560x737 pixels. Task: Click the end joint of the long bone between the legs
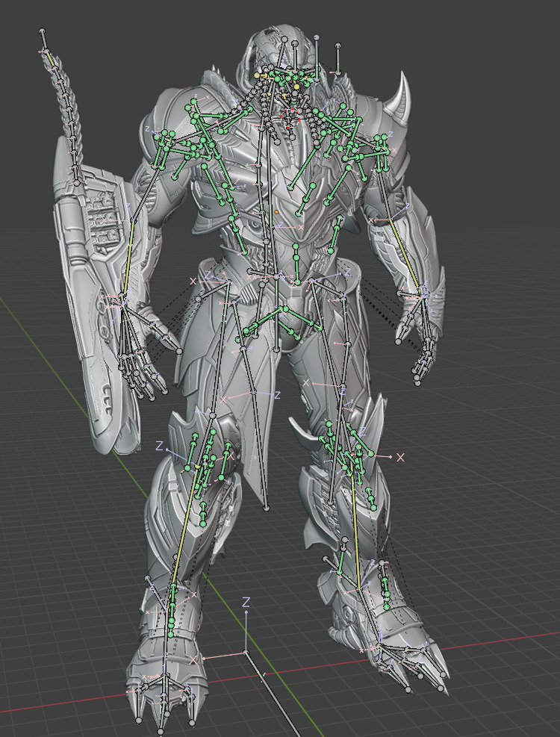pyautogui.click(x=267, y=508)
